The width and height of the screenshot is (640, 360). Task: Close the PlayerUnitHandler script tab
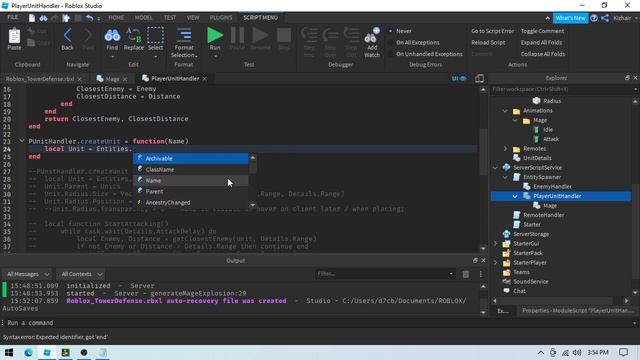[204, 79]
